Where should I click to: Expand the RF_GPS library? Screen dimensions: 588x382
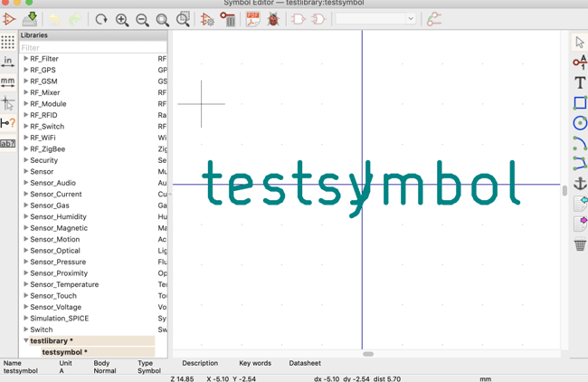click(26, 70)
